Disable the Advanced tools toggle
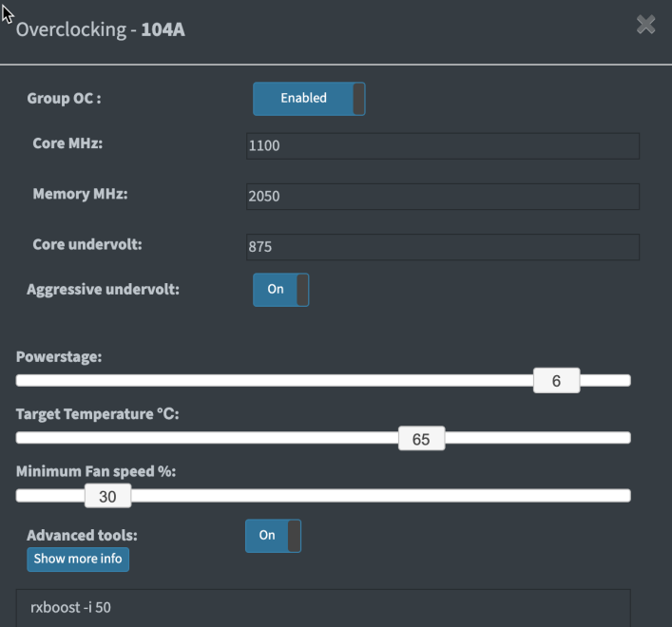672x627 pixels. tap(273, 536)
